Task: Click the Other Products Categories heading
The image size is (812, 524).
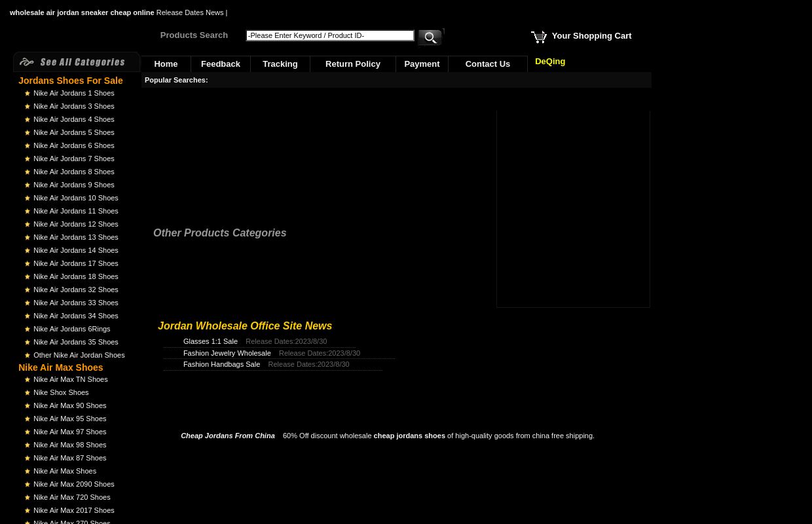Action: (x=219, y=233)
